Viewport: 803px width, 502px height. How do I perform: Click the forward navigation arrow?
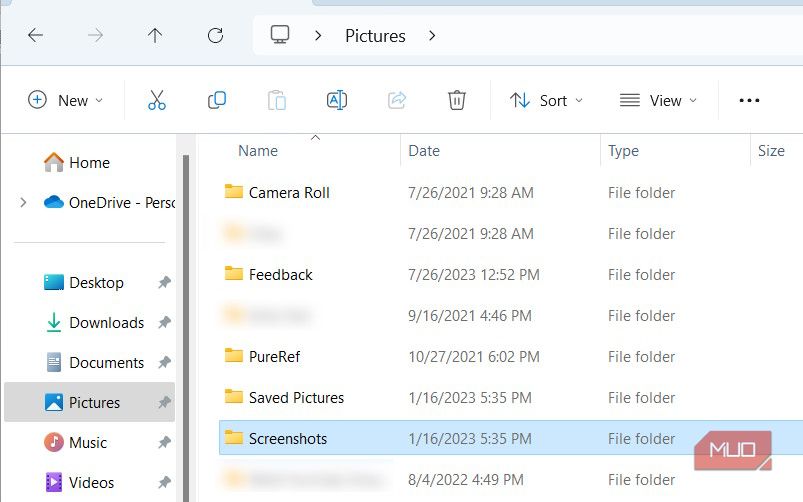(95, 35)
